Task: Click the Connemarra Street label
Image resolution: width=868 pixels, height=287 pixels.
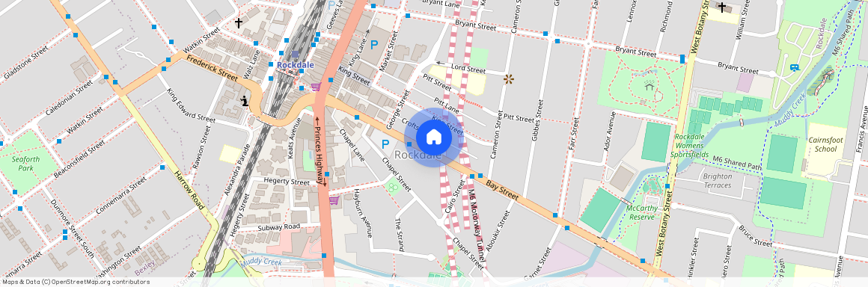Action: click(121, 196)
